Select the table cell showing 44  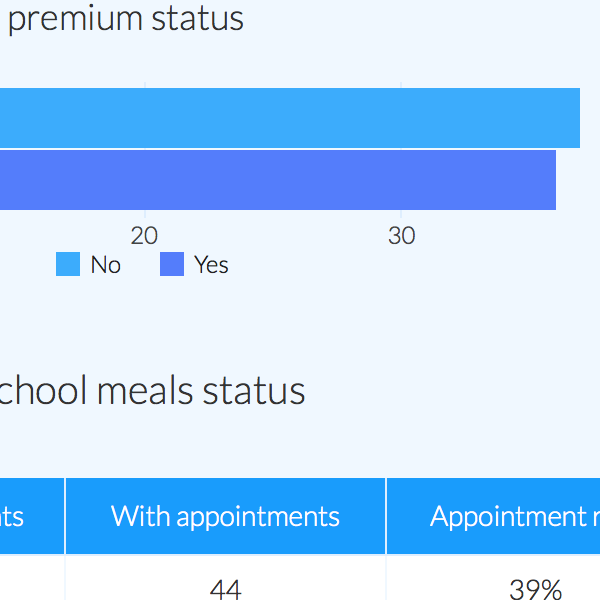pyautogui.click(x=225, y=589)
